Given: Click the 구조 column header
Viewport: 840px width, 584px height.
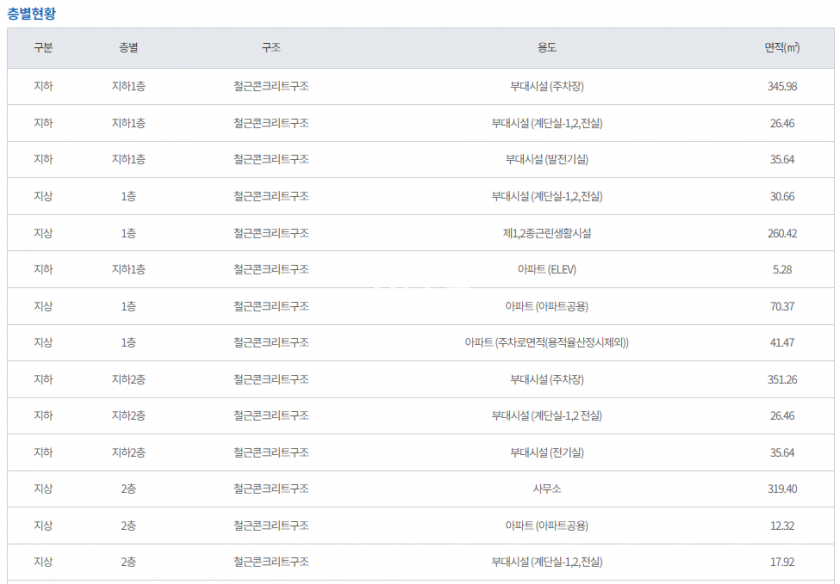Looking at the screenshot, I should tap(271, 48).
